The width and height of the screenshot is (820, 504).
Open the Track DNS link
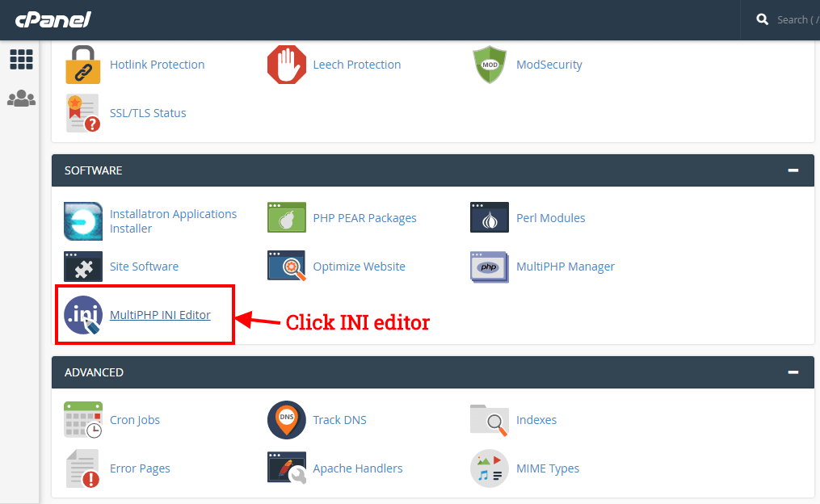pos(339,420)
